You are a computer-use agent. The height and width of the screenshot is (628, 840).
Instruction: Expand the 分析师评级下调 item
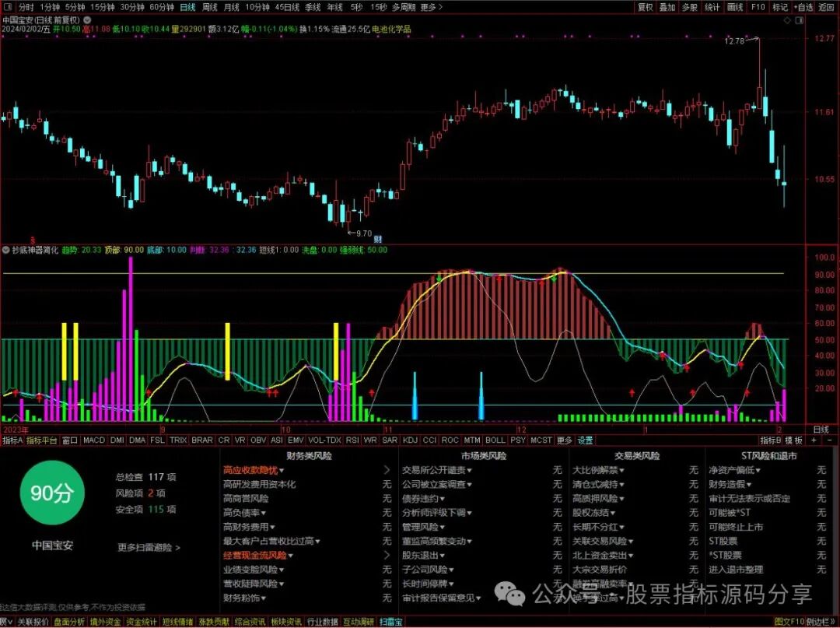coord(437,512)
